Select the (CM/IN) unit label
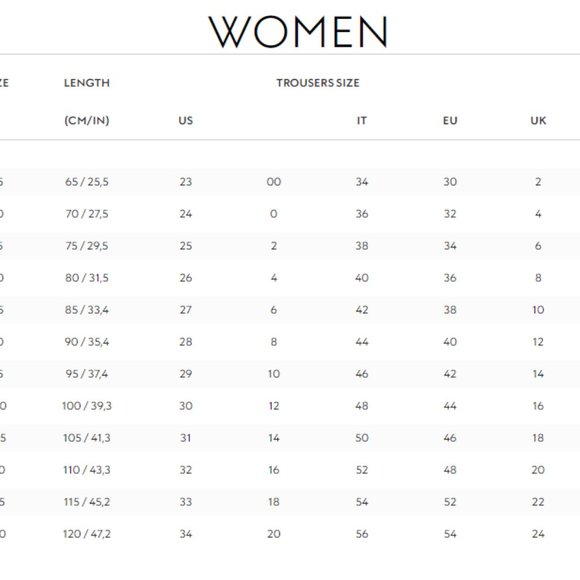 point(87,121)
